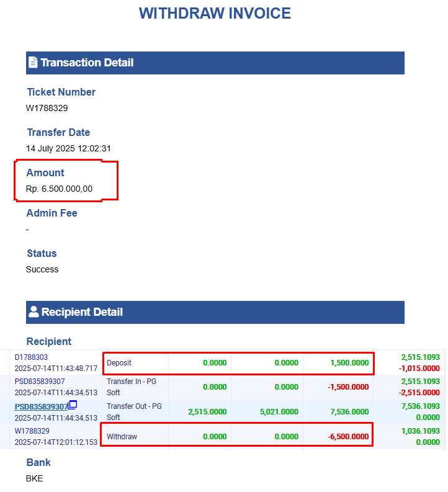The height and width of the screenshot is (492, 448).
Task: Click the 2,515.0000 value in Transfer Out row
Action: click(x=207, y=412)
